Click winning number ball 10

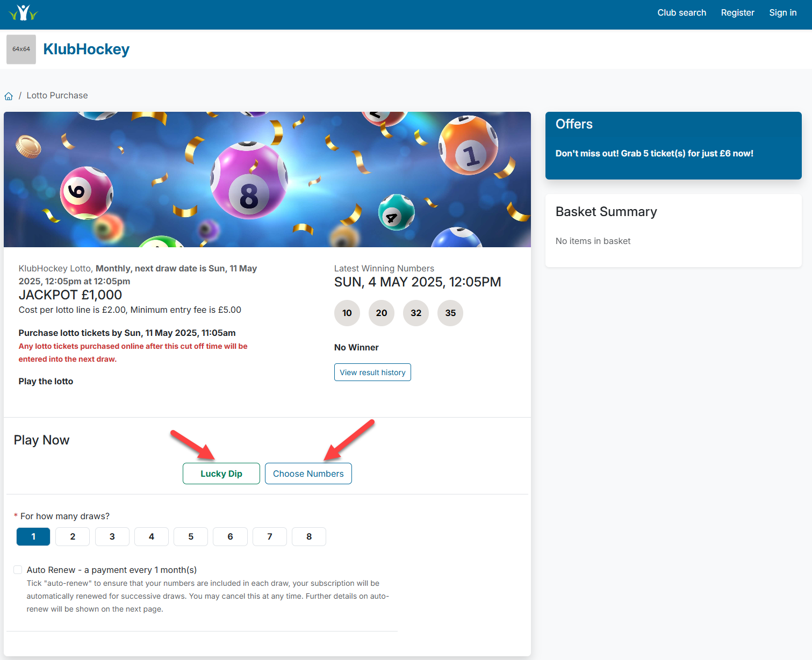(347, 313)
